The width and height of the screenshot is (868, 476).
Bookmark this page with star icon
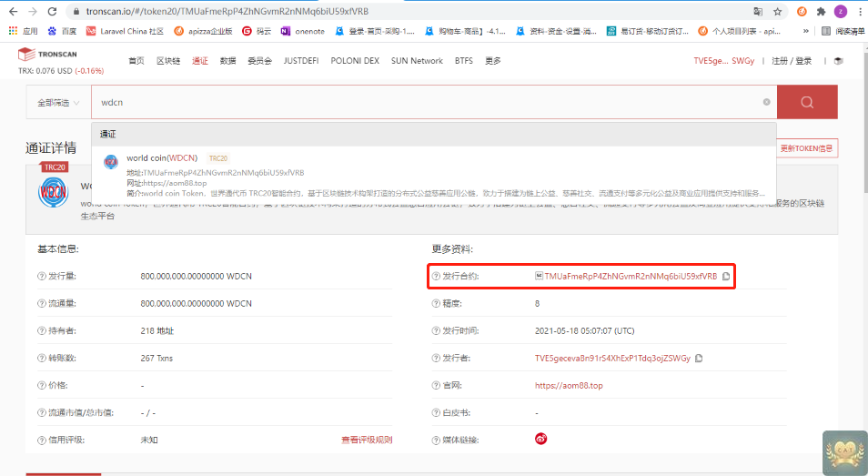click(777, 11)
